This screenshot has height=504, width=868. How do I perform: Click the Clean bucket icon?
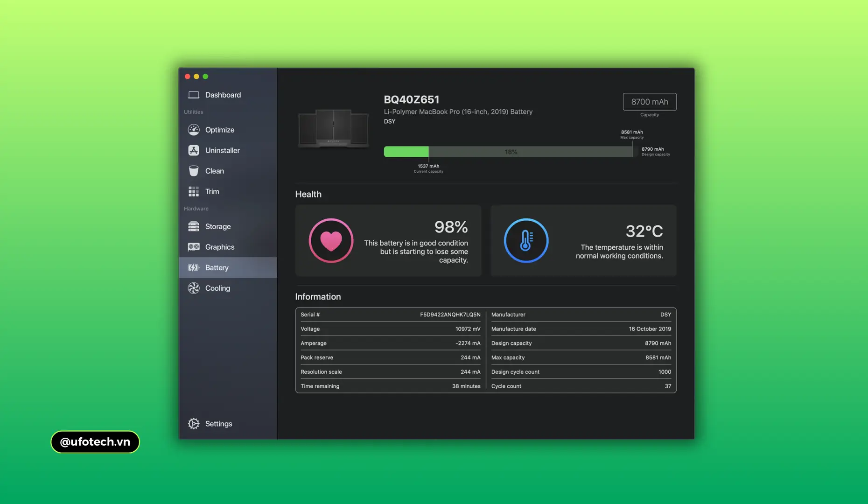194,171
